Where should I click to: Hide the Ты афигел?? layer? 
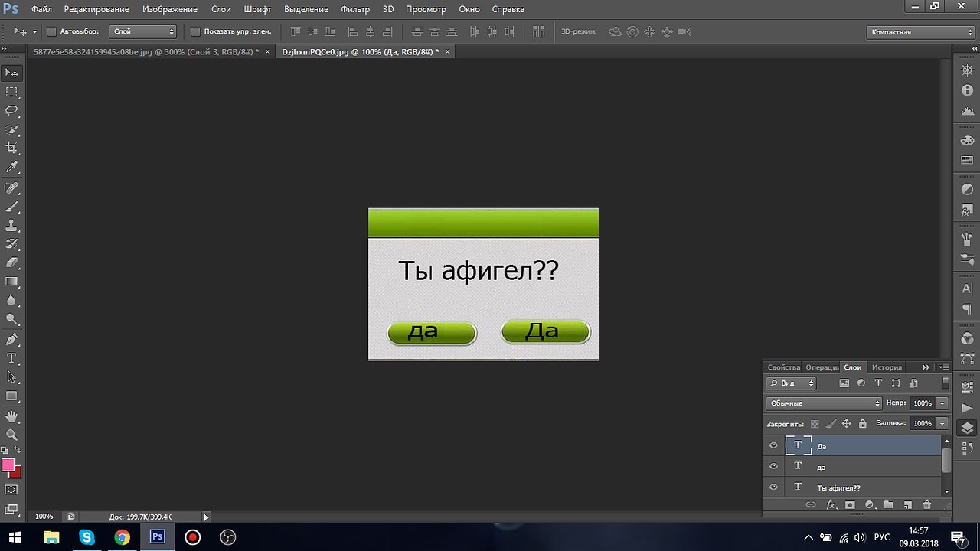[x=773, y=487]
